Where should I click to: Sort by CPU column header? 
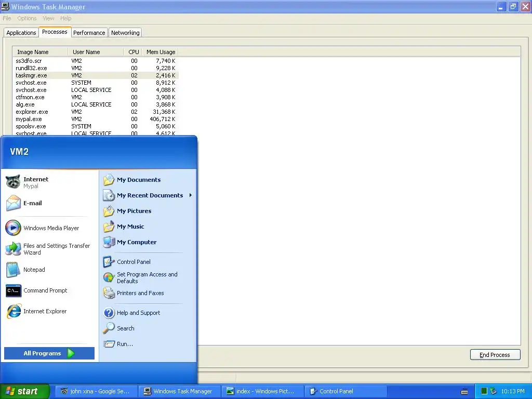click(x=132, y=52)
